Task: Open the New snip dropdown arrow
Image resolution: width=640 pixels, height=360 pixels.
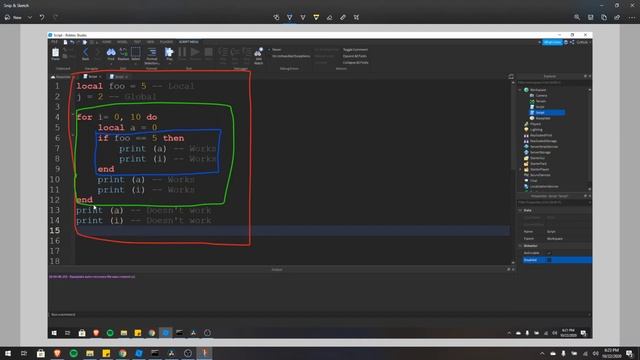Action: coord(30,17)
